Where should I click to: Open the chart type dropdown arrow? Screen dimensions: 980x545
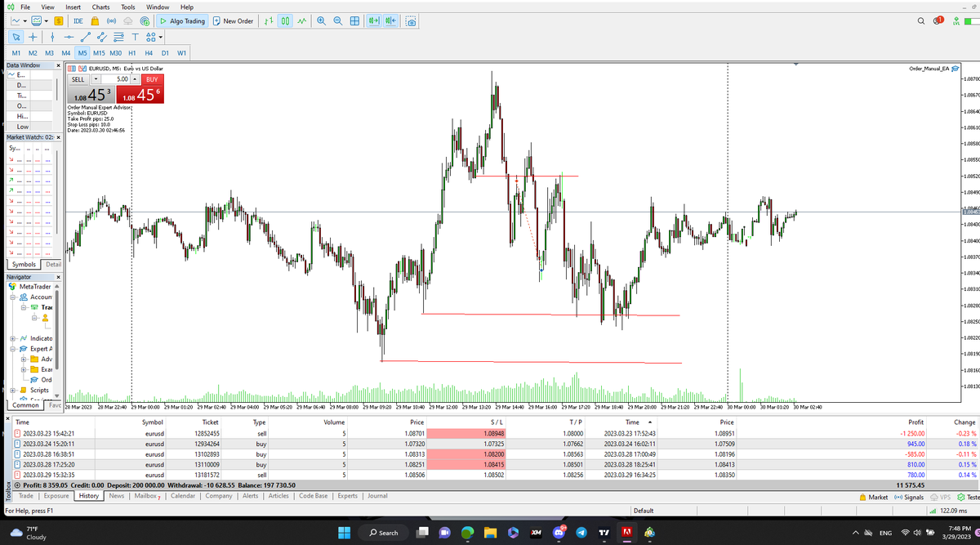coord(26,20)
